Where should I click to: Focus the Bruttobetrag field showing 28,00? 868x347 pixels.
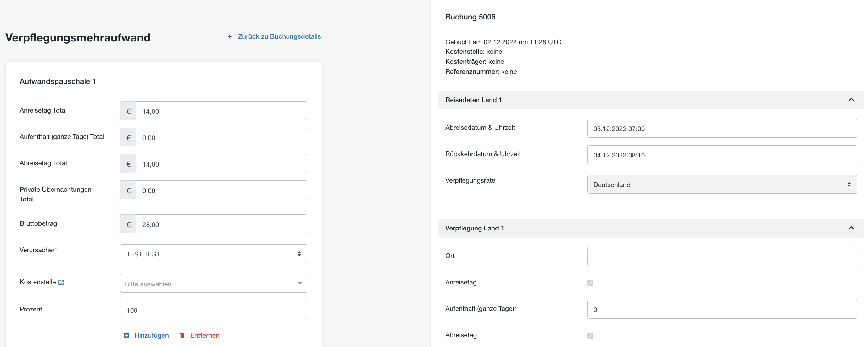[x=222, y=224]
